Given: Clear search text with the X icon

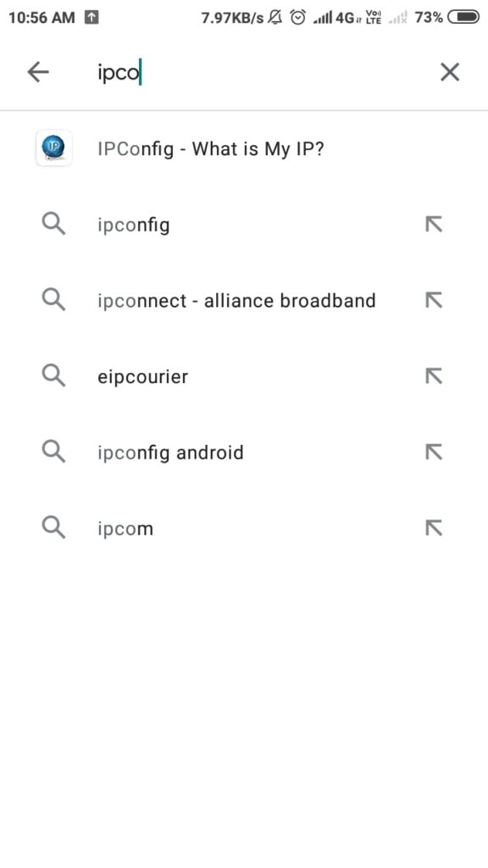Looking at the screenshot, I should point(450,72).
